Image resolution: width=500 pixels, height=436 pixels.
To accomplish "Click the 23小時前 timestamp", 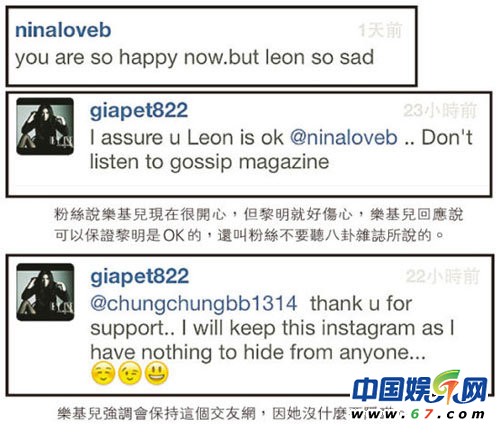I will pyautogui.click(x=439, y=110).
